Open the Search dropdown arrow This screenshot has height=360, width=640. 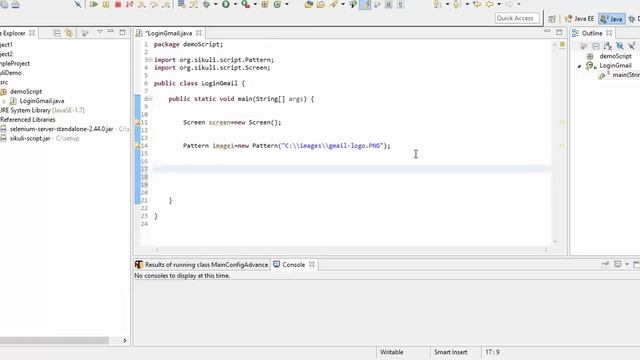point(343,4)
